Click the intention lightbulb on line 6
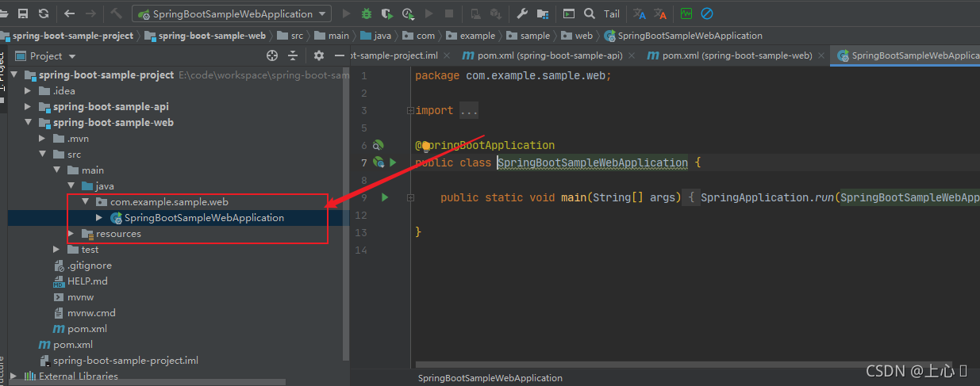This screenshot has height=386, width=980. 425,145
